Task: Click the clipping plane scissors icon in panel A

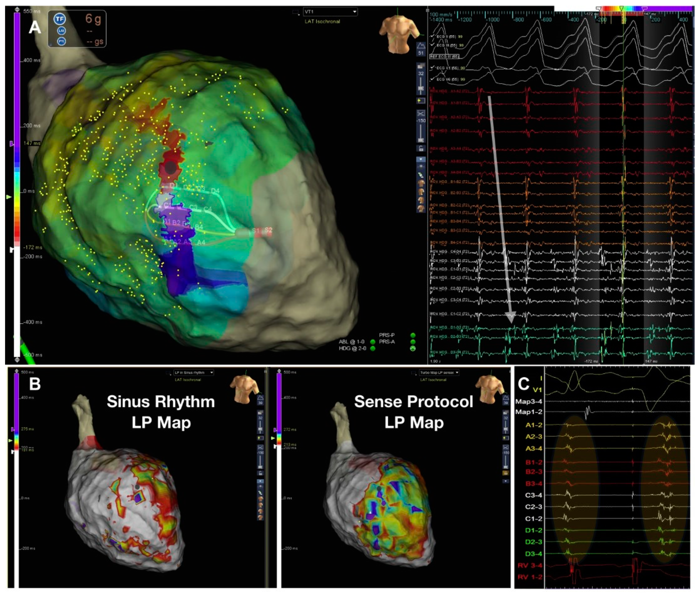Action: [421, 113]
